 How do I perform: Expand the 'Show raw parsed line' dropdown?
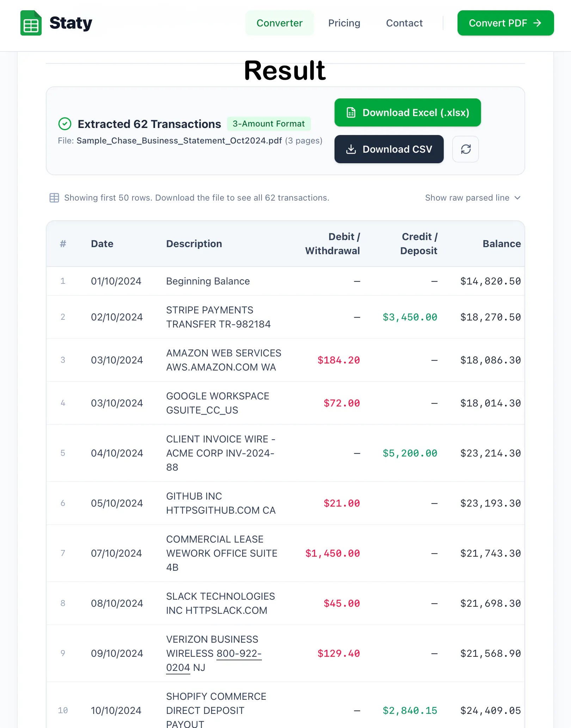[473, 198]
